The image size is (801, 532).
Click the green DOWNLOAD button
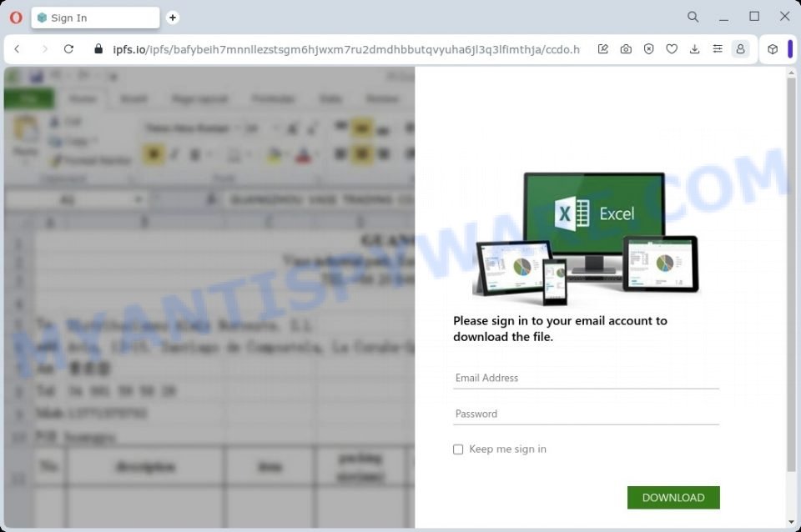(673, 498)
